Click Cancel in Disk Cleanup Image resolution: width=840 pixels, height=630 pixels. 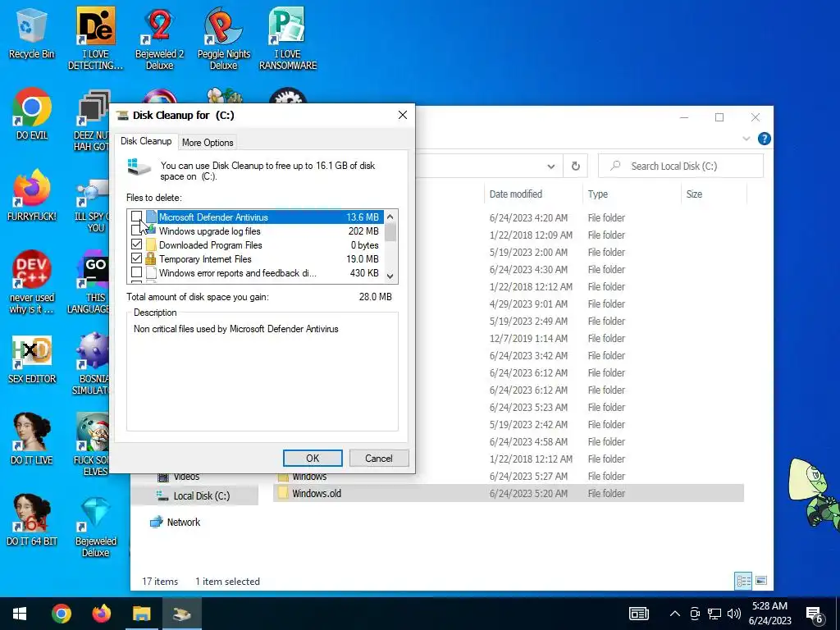click(x=378, y=458)
